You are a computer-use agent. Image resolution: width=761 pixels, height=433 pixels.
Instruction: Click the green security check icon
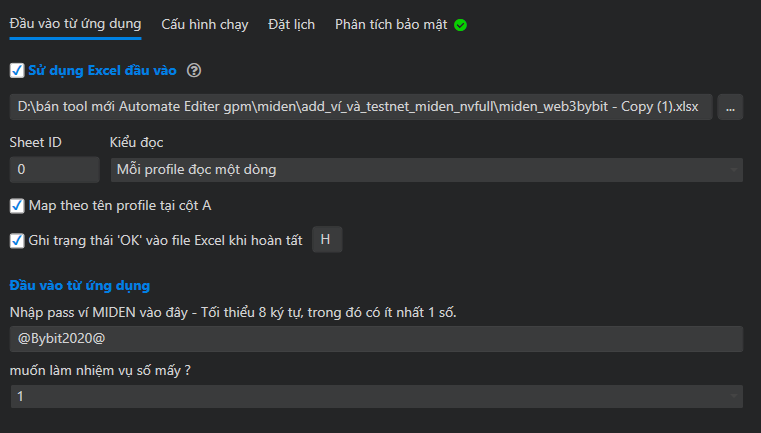coord(461,24)
